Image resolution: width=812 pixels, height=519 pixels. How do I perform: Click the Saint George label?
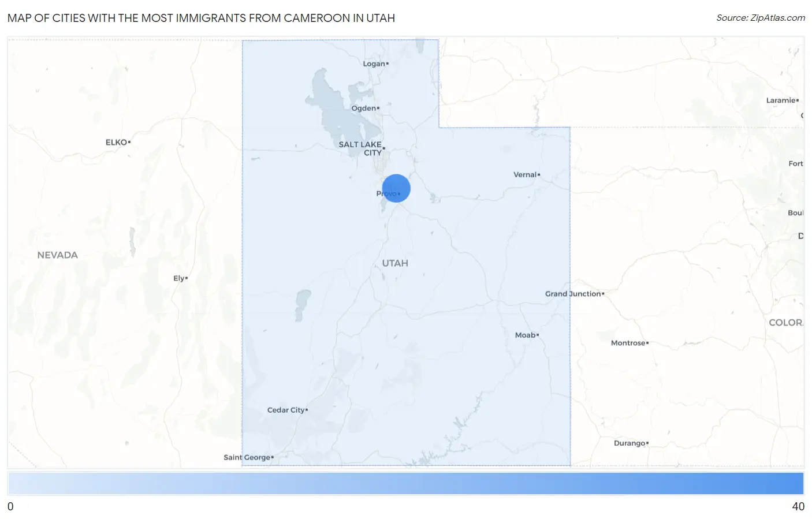pyautogui.click(x=248, y=457)
